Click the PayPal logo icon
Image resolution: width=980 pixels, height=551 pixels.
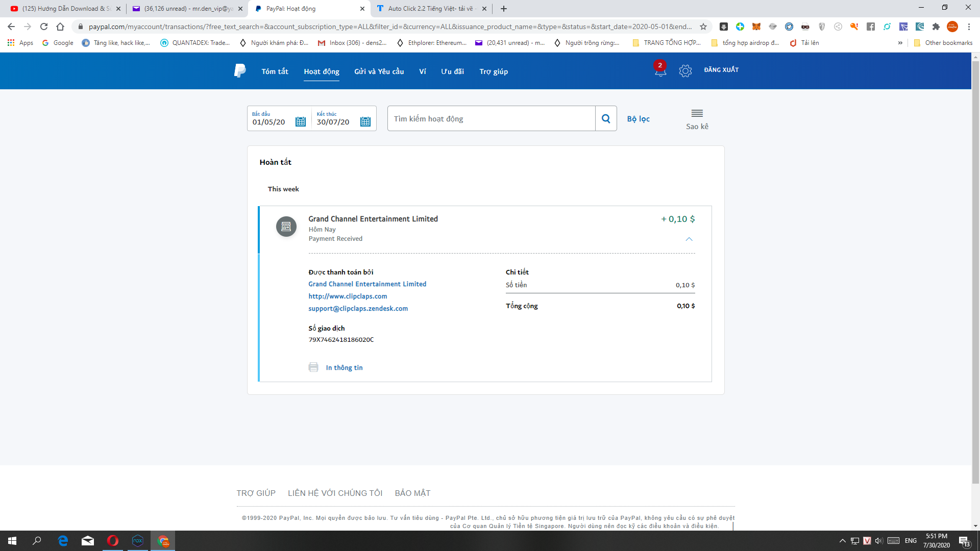click(x=239, y=71)
